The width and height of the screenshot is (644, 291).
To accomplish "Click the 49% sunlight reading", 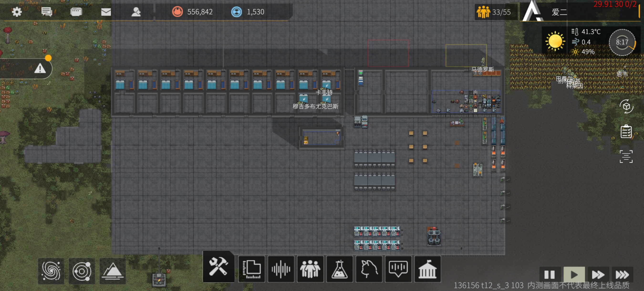I will [588, 52].
